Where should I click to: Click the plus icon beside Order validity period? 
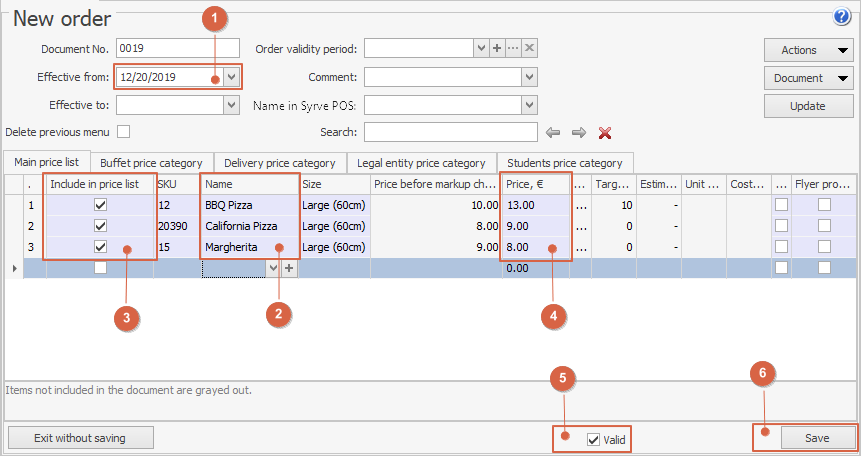click(496, 49)
